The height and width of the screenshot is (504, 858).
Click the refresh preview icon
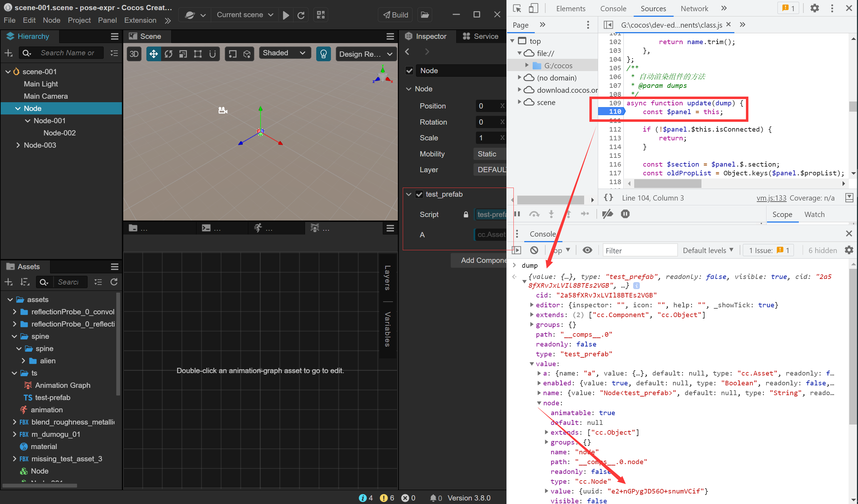click(301, 15)
